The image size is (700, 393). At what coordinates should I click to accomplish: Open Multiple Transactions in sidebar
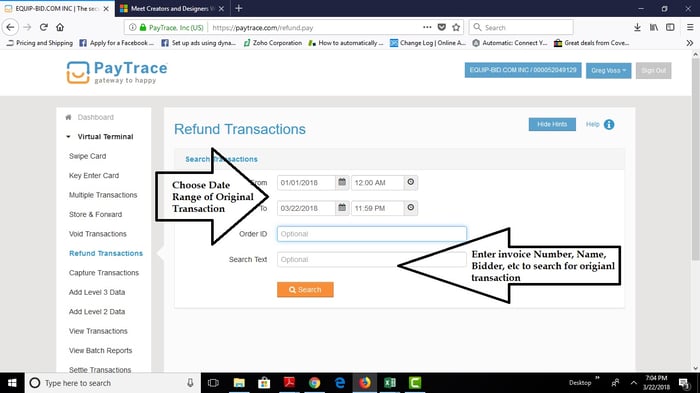103,195
